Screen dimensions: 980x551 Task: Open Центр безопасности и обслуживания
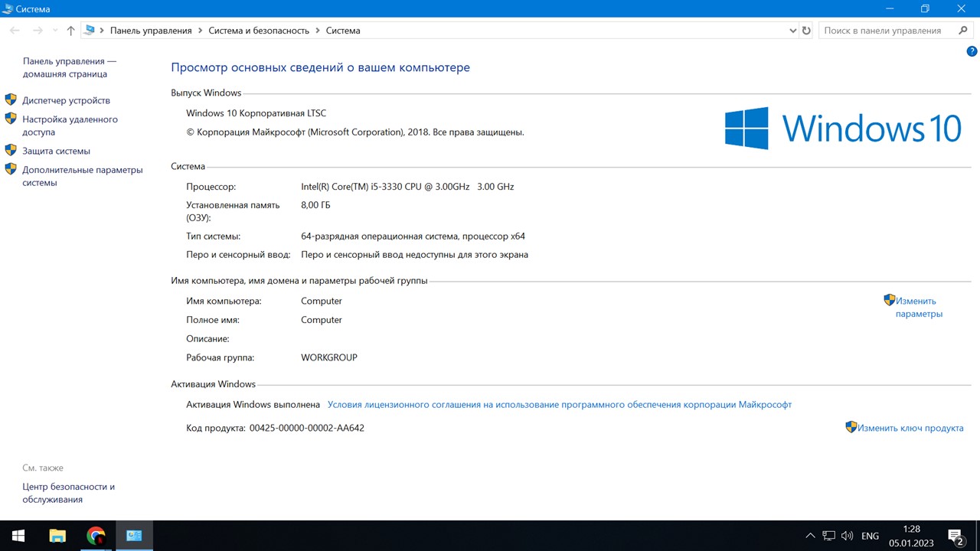[69, 493]
